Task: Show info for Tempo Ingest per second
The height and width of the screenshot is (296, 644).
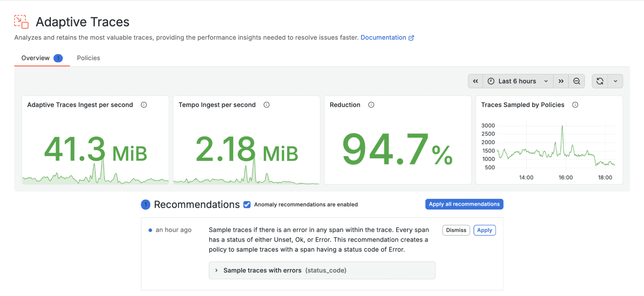Action: coord(266,105)
